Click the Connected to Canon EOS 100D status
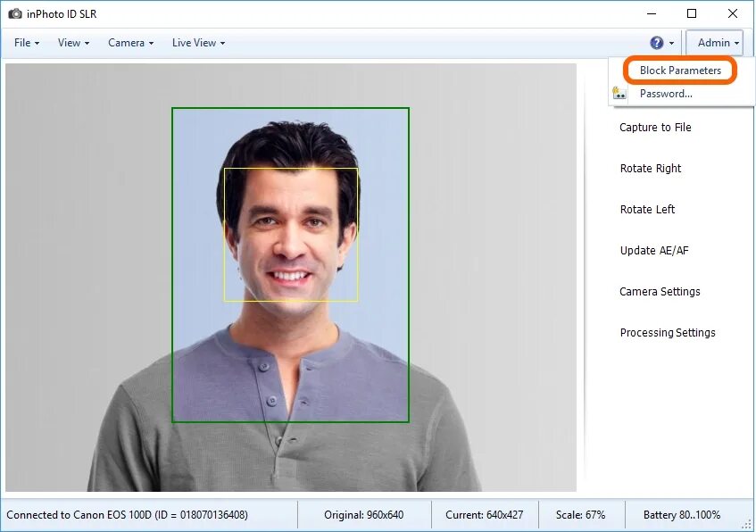The width and height of the screenshot is (756, 532). [128, 515]
